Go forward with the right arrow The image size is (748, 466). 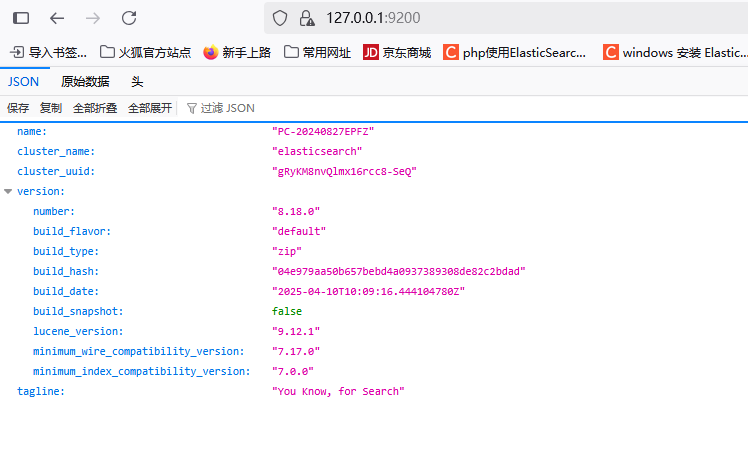tap(93, 18)
